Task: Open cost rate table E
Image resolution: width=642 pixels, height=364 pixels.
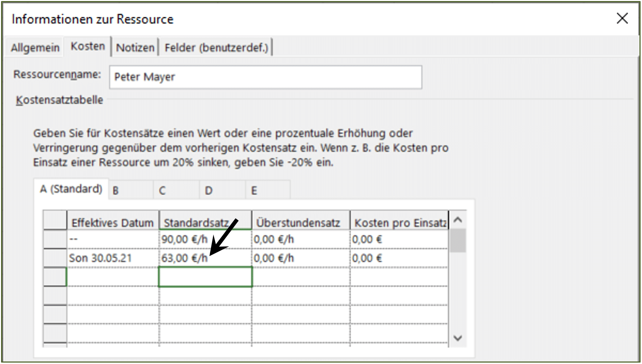Action: coord(268,190)
